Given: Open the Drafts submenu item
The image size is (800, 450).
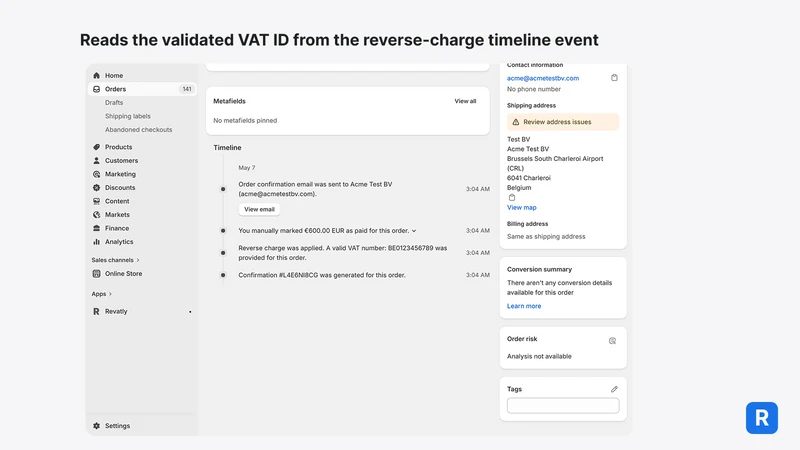Looking at the screenshot, I should click(x=114, y=103).
